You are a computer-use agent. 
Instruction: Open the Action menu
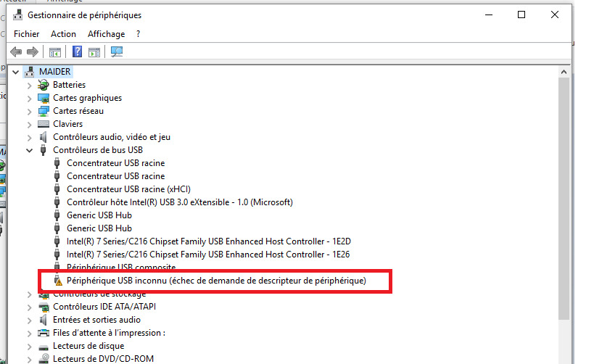63,34
